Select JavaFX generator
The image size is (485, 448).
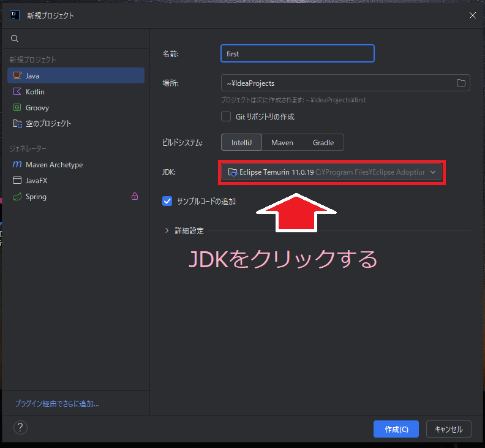tap(76, 180)
